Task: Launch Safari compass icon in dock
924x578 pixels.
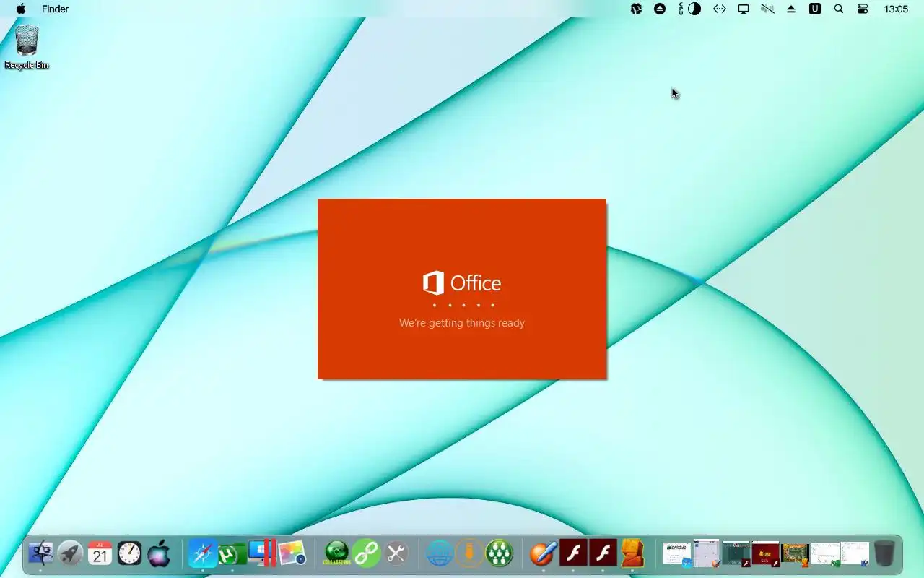Action: (x=202, y=553)
